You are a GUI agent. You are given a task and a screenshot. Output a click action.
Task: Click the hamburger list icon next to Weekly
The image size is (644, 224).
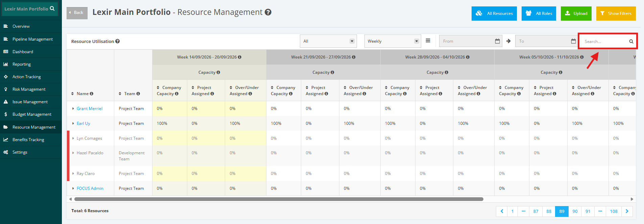coord(428,41)
